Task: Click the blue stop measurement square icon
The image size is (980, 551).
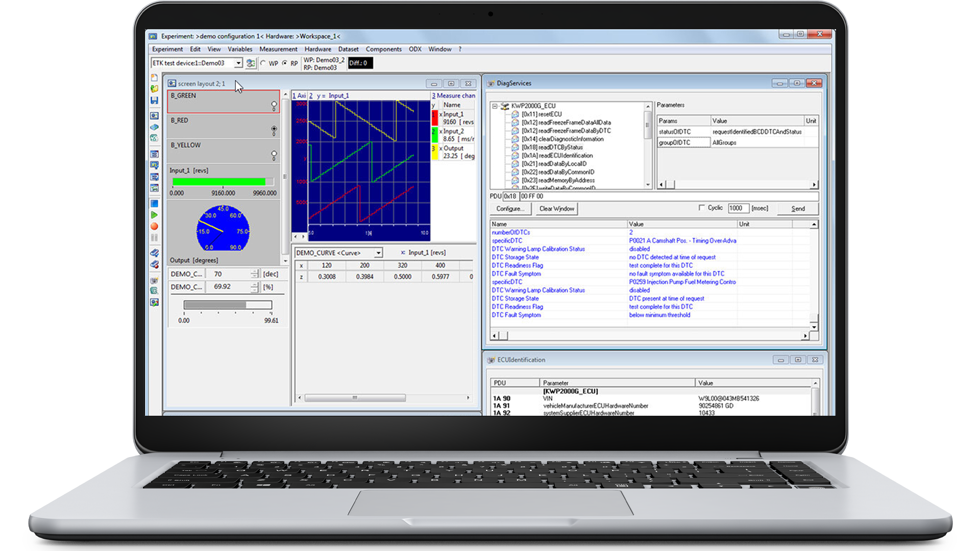Action: point(154,204)
